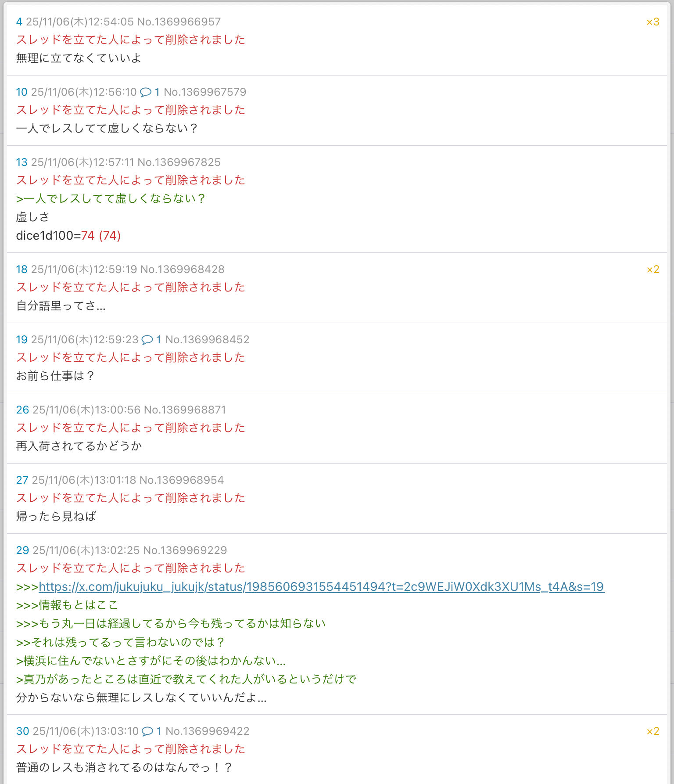674x784 pixels.
Task: Click the reply bubble icon on post 10
Action: pyautogui.click(x=146, y=92)
